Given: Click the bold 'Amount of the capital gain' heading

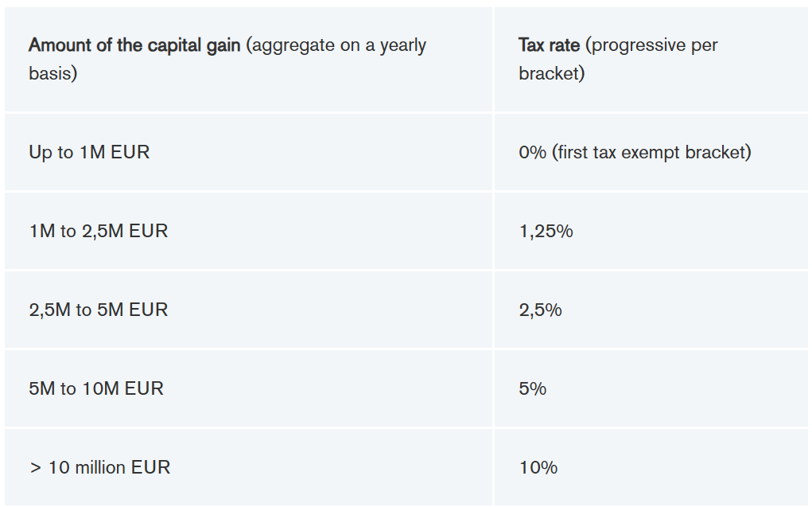Looking at the screenshot, I should click(x=134, y=45).
